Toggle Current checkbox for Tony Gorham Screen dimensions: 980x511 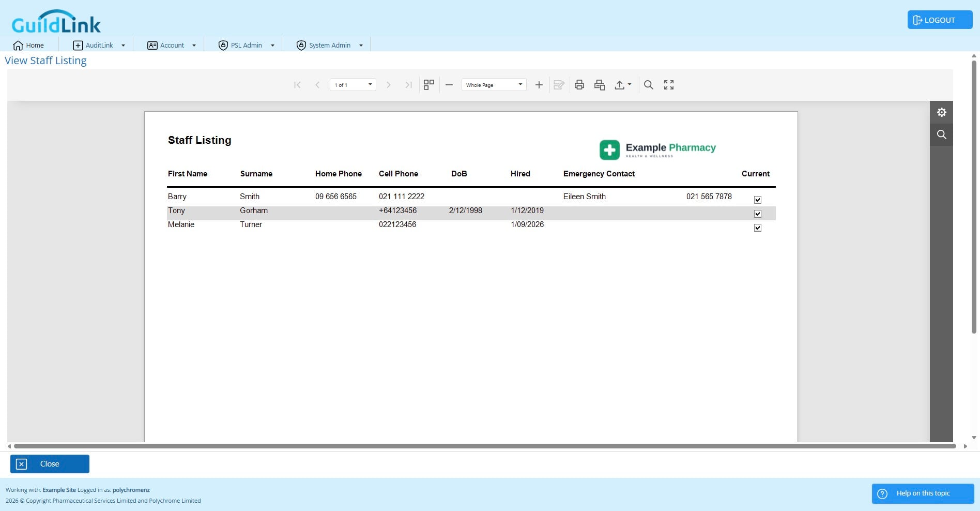(758, 214)
